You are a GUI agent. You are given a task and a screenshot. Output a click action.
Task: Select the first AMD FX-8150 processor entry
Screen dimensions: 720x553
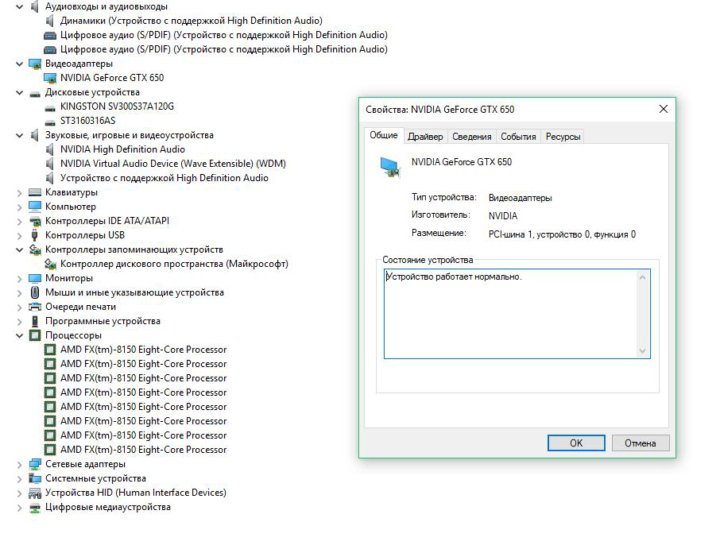tap(143, 350)
